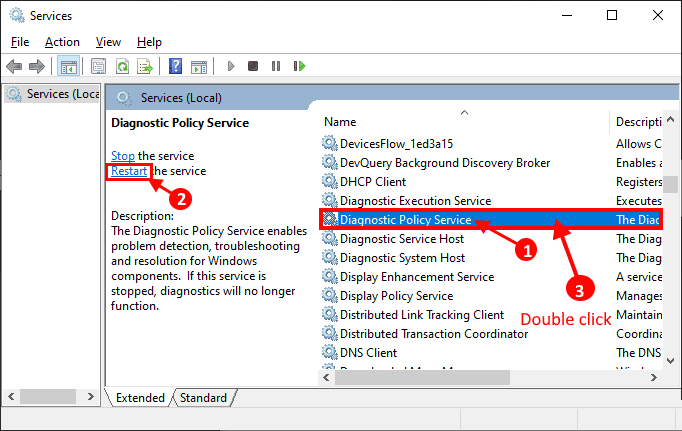Click the Export List toolbar icon
682x431 pixels.
pyautogui.click(x=145, y=66)
